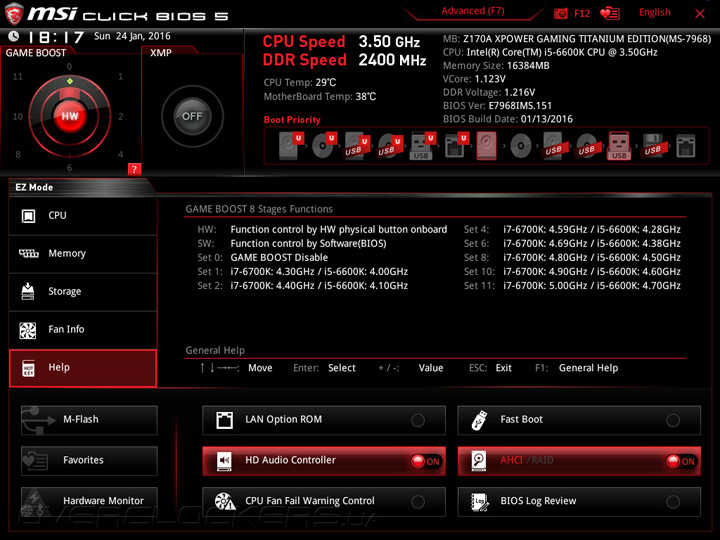Enable the LAN Option ROM switch
This screenshot has width=720, height=540.
[x=418, y=420]
